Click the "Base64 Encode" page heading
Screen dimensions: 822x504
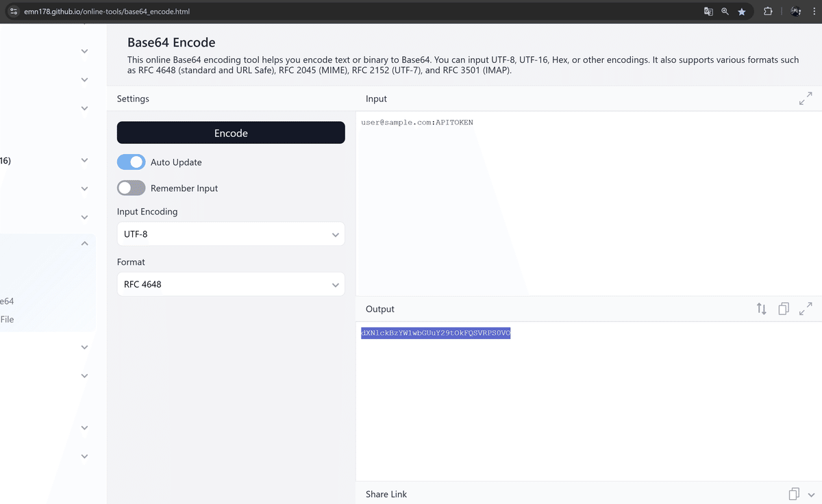[171, 42]
